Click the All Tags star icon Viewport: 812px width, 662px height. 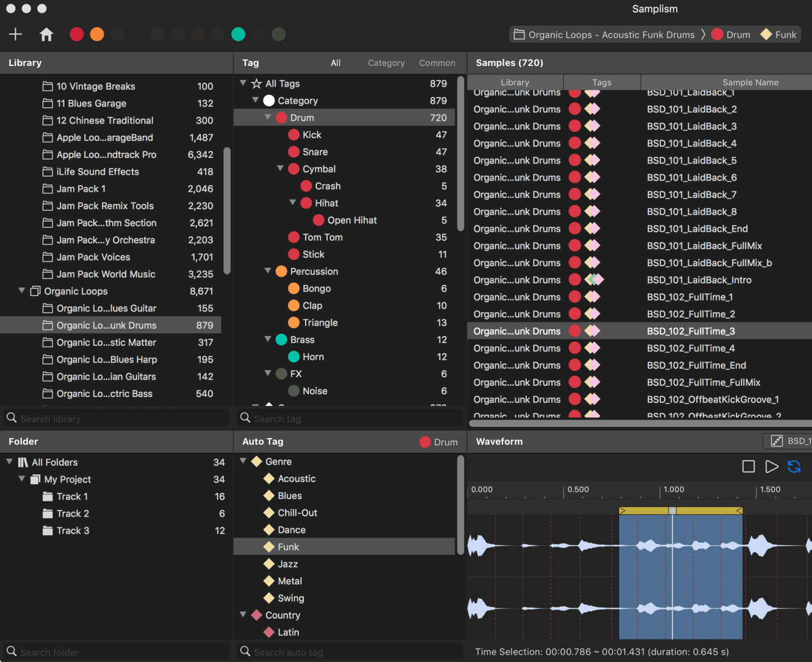click(257, 83)
